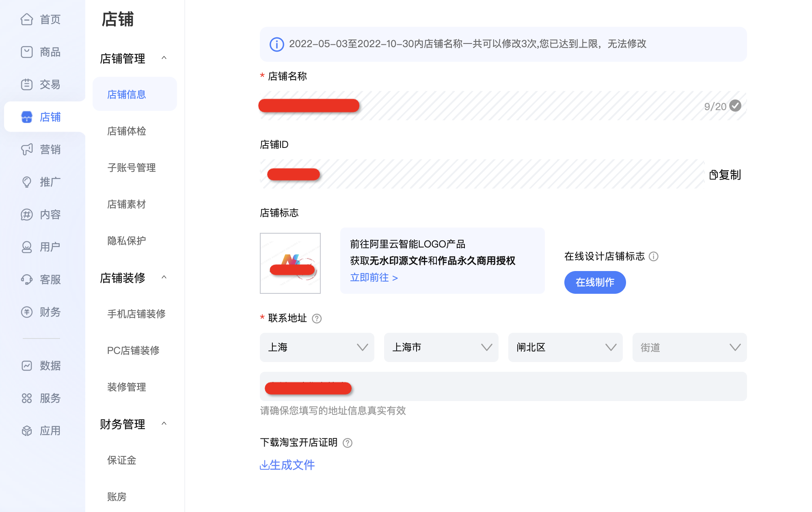Follow the 立即前往 link
812x512 pixels.
point(374,278)
